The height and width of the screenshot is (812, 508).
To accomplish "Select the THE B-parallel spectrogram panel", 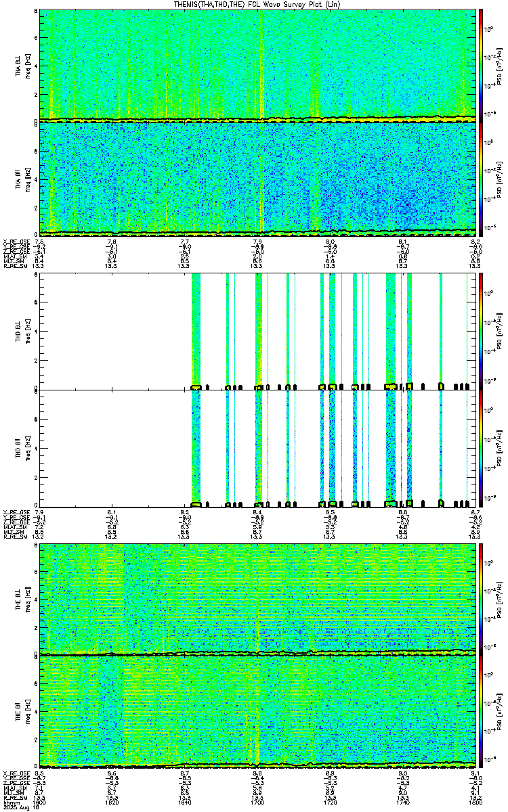I will point(257,711).
